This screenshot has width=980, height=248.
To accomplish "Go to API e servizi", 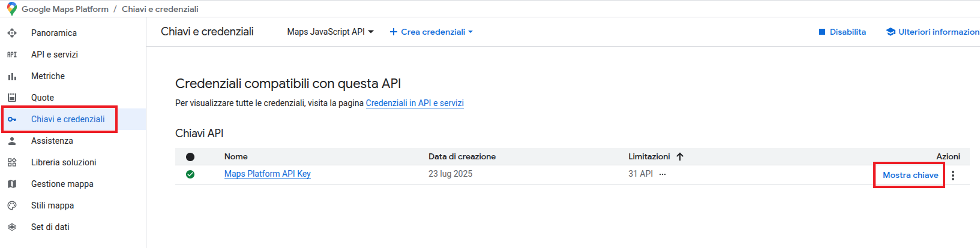I will coord(55,55).
